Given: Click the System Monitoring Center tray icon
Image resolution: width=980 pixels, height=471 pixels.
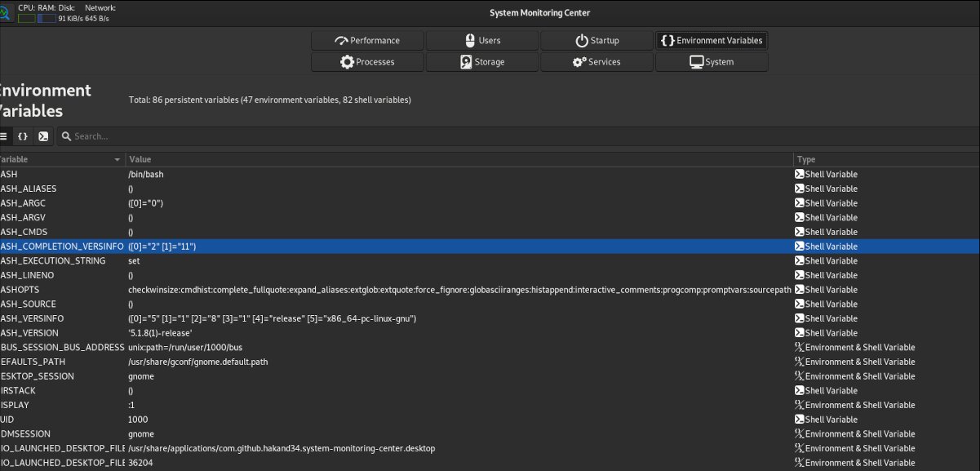Looking at the screenshot, I should pyautogui.click(x=7, y=12).
